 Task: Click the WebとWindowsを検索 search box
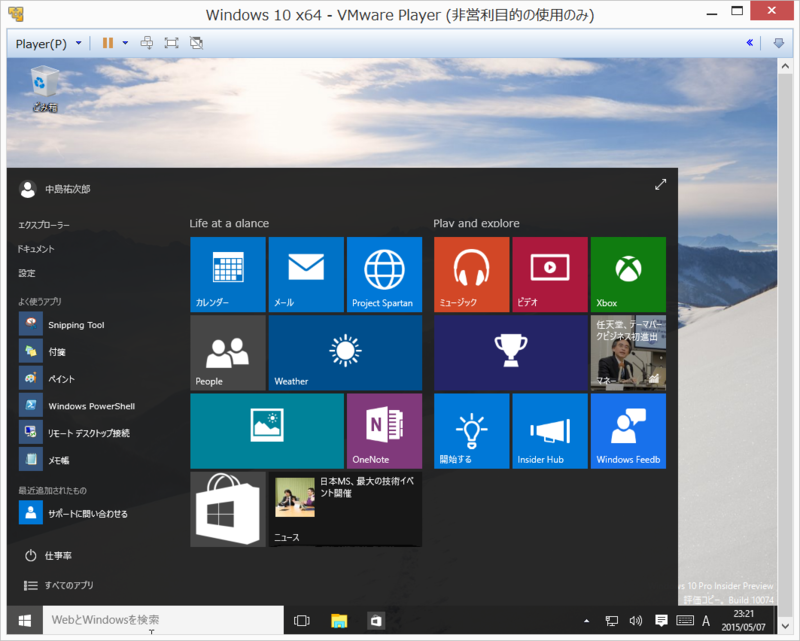click(x=160, y=620)
